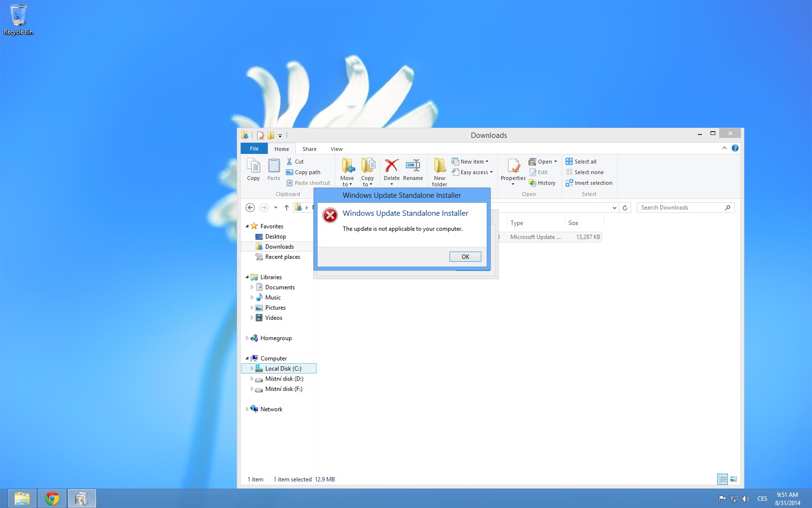Switch to large icons view in status bar
The height and width of the screenshot is (508, 812).
[733, 479]
